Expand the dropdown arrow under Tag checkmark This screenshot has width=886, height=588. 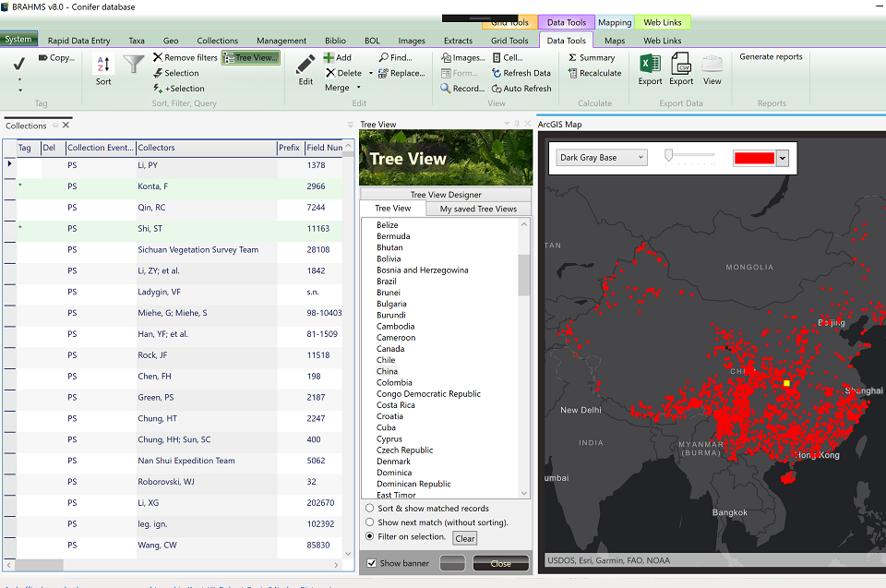click(x=20, y=90)
